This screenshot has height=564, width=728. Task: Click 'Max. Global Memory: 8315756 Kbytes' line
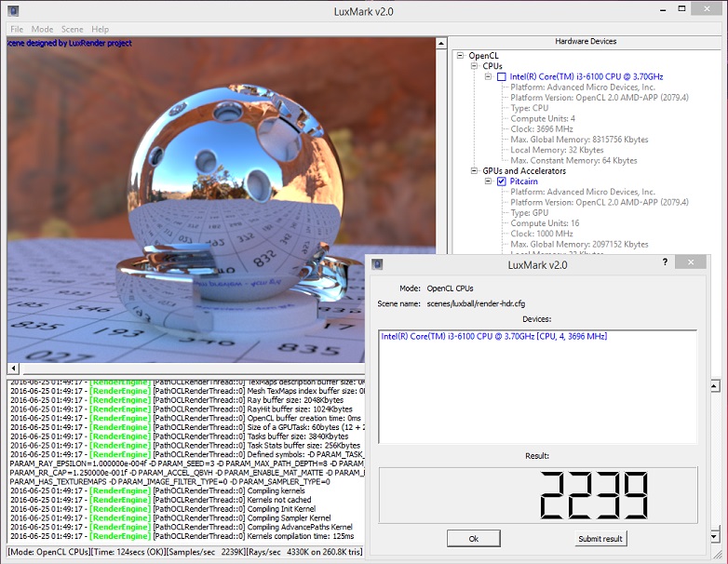[x=579, y=140]
